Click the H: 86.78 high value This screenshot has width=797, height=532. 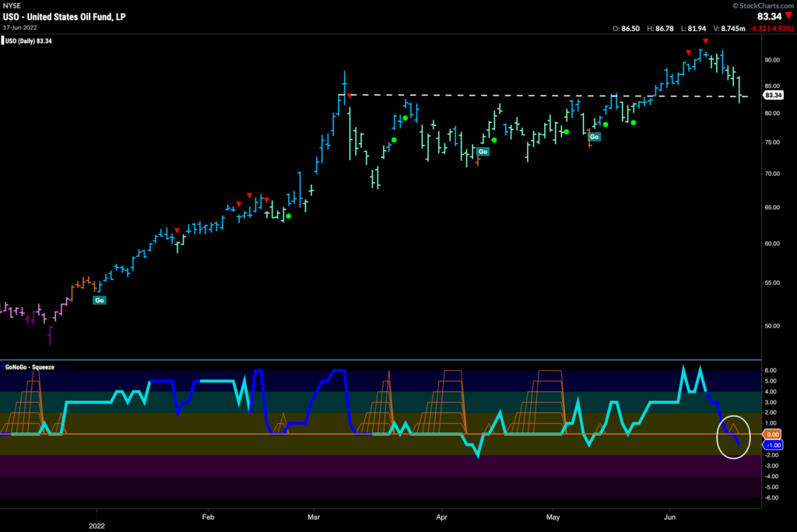660,29
